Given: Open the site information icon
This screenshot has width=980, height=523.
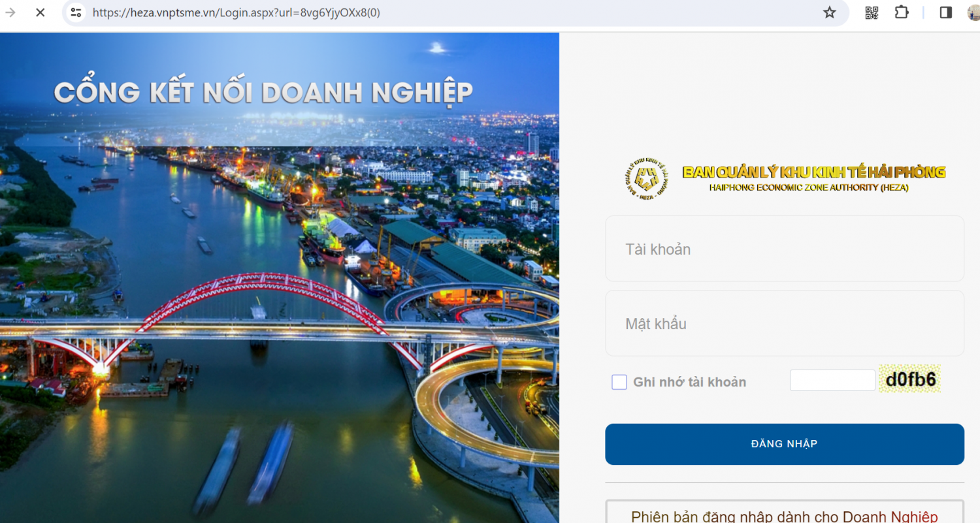Looking at the screenshot, I should (76, 12).
